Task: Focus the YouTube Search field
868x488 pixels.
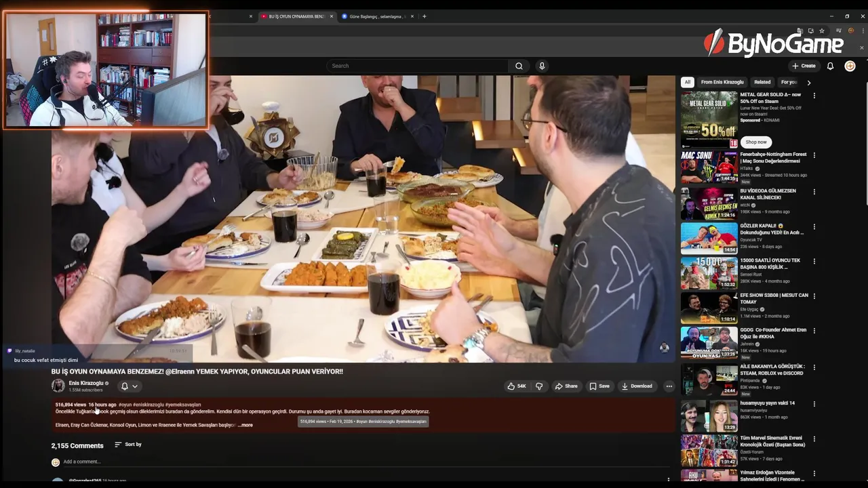Action: (x=418, y=66)
